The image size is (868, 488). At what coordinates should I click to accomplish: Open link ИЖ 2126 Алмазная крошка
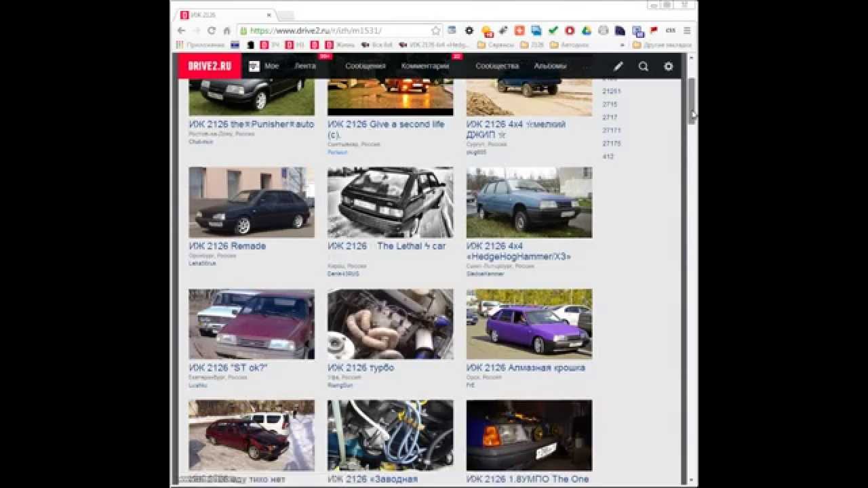click(526, 368)
